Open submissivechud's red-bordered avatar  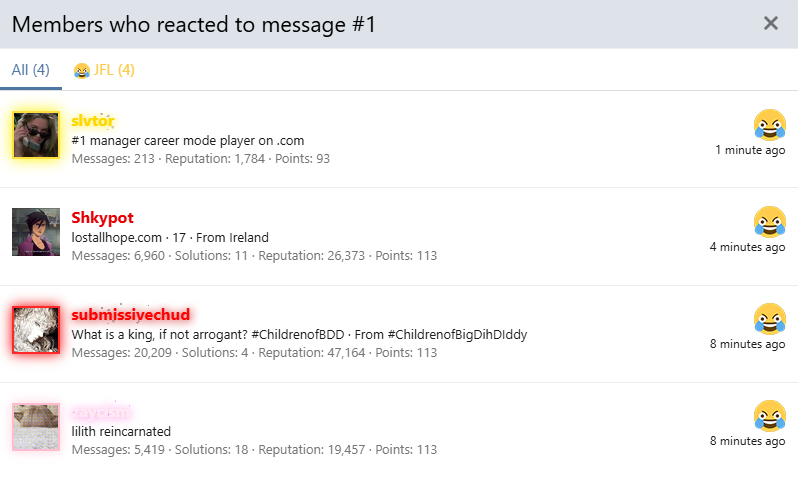[x=36, y=329]
